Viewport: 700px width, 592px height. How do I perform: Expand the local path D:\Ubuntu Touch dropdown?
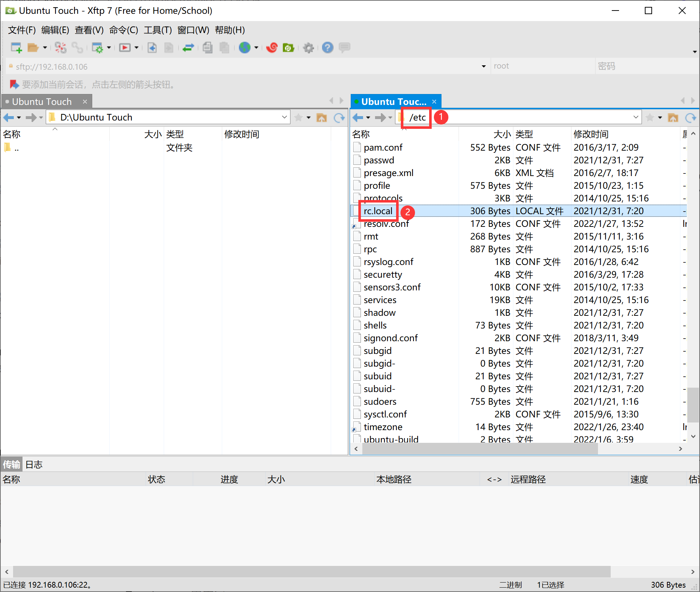pos(284,117)
